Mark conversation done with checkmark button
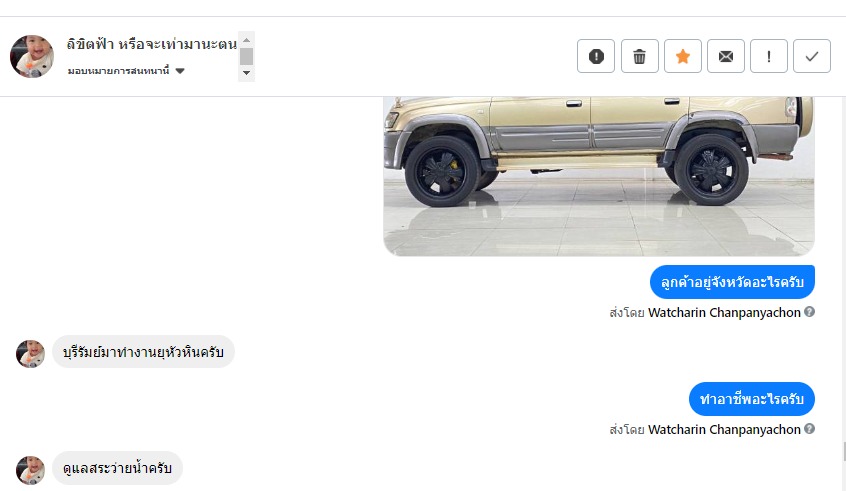The width and height of the screenshot is (846, 491). 812,56
